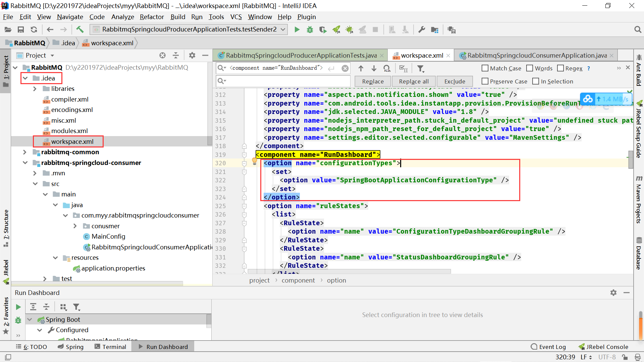This screenshot has width=644, height=362.
Task: Click the intention lightbulb in editor gutter
Action: (x=255, y=161)
